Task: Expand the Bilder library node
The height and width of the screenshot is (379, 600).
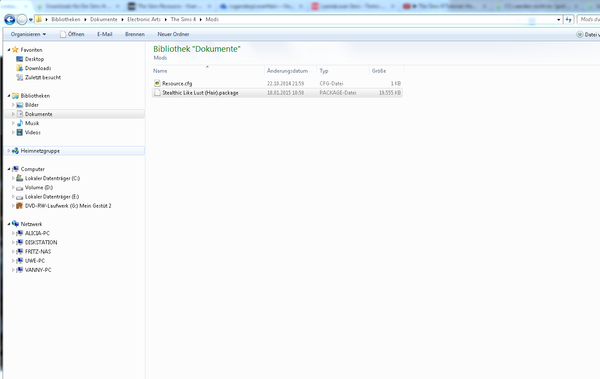Action: tap(13, 105)
